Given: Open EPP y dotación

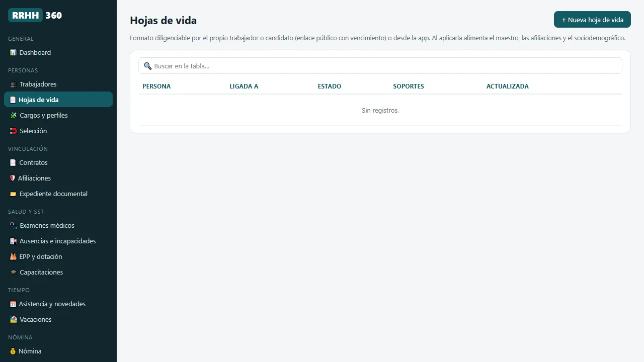Looking at the screenshot, I should coord(58,256).
